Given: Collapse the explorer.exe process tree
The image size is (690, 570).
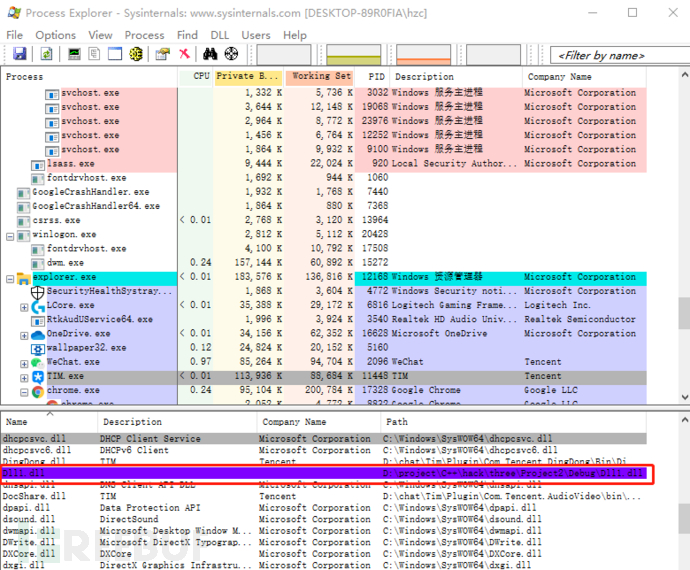Looking at the screenshot, I should pyautogui.click(x=11, y=278).
